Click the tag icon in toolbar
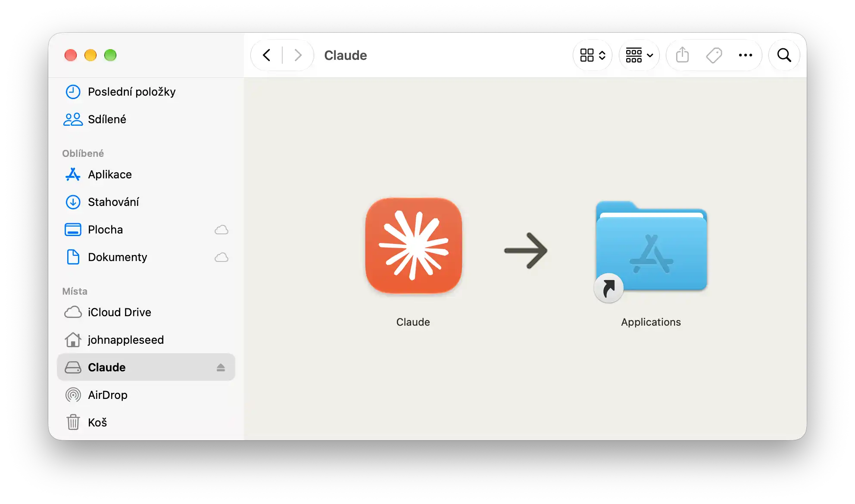This screenshot has width=855, height=504. [714, 55]
